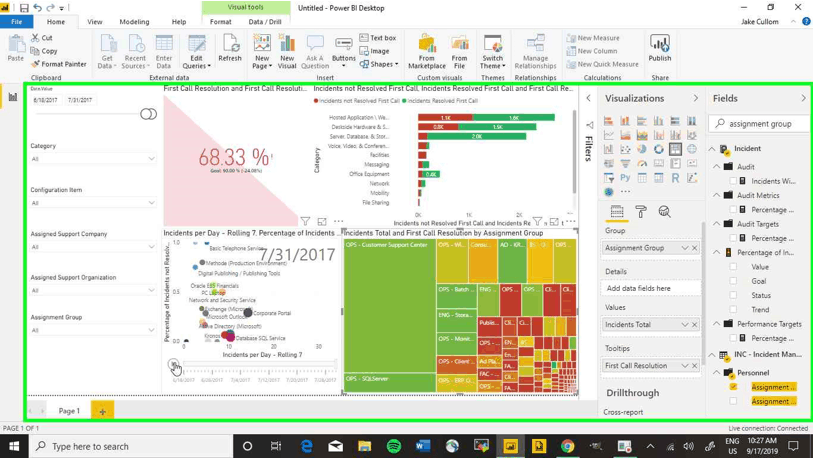Screen dimensions: 815x459
Task: Open the Filters pane funnel icon
Action: pos(589,125)
